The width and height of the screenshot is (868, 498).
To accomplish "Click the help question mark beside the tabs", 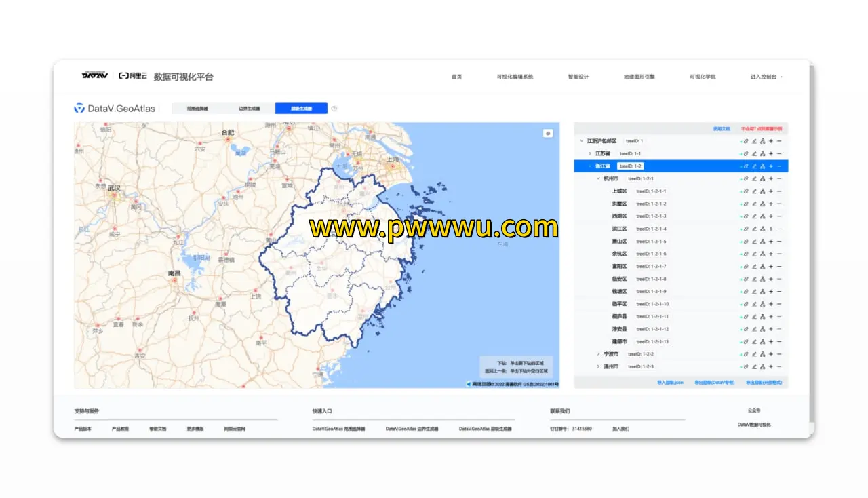I will tap(334, 109).
